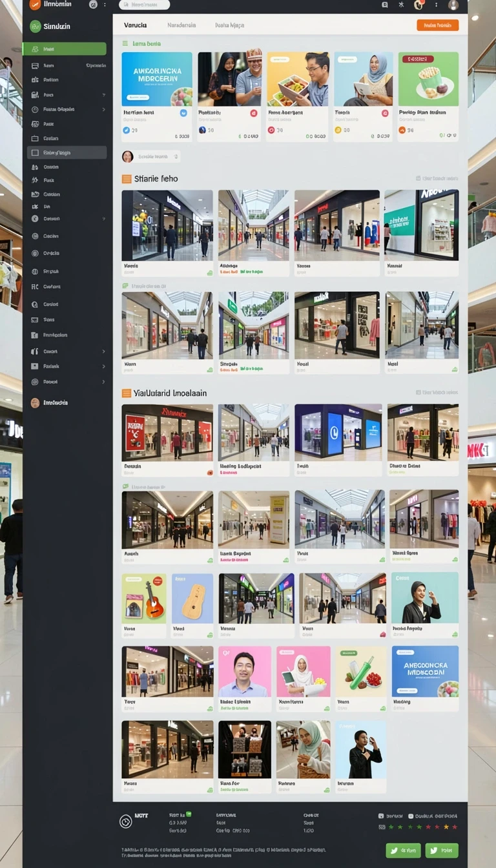Click the red circle icon on the hijab reader card

tap(386, 113)
